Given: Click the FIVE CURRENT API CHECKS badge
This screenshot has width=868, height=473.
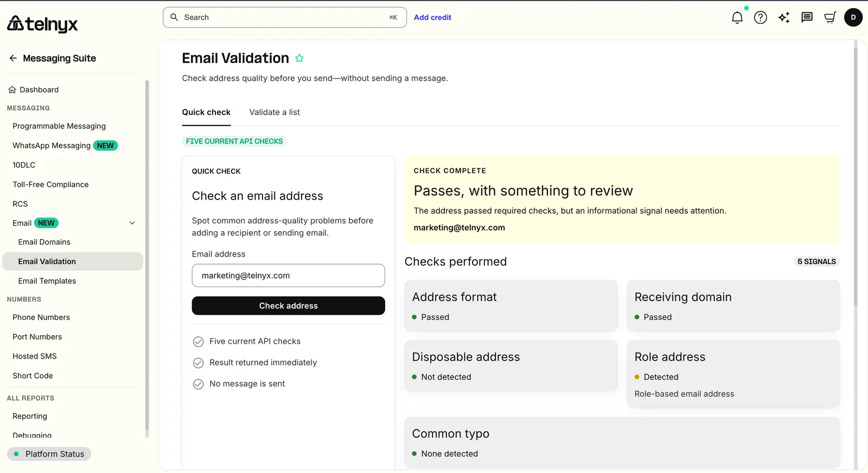Looking at the screenshot, I should (x=234, y=141).
